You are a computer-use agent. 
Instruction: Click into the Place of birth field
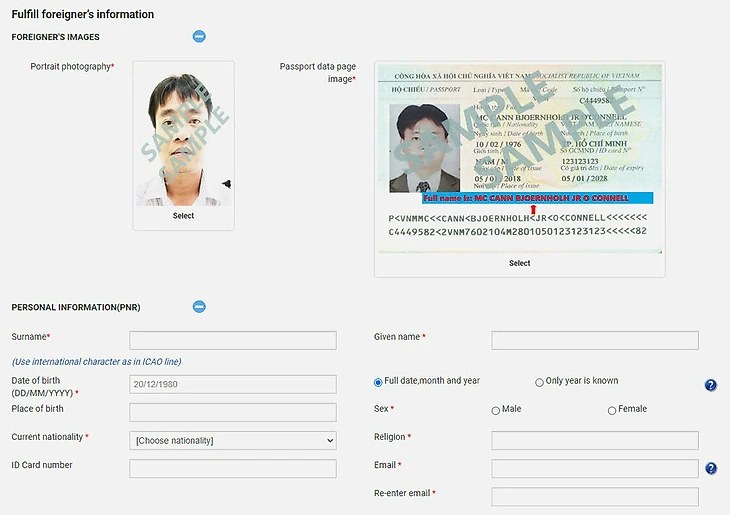pos(233,412)
